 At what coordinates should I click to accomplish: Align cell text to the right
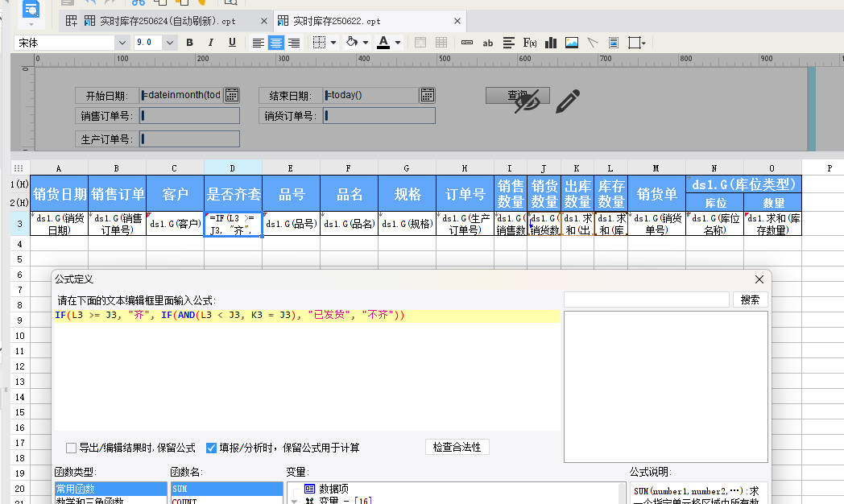pyautogui.click(x=294, y=43)
